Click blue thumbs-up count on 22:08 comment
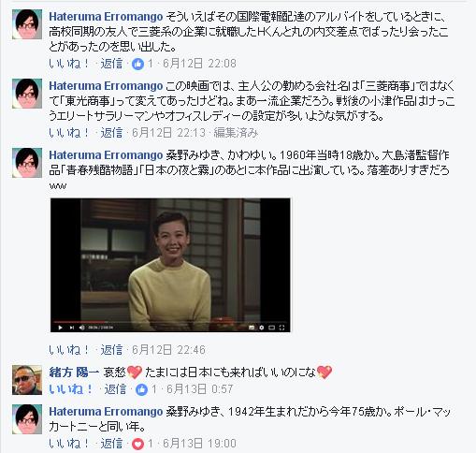The image size is (476, 453). 142,64
